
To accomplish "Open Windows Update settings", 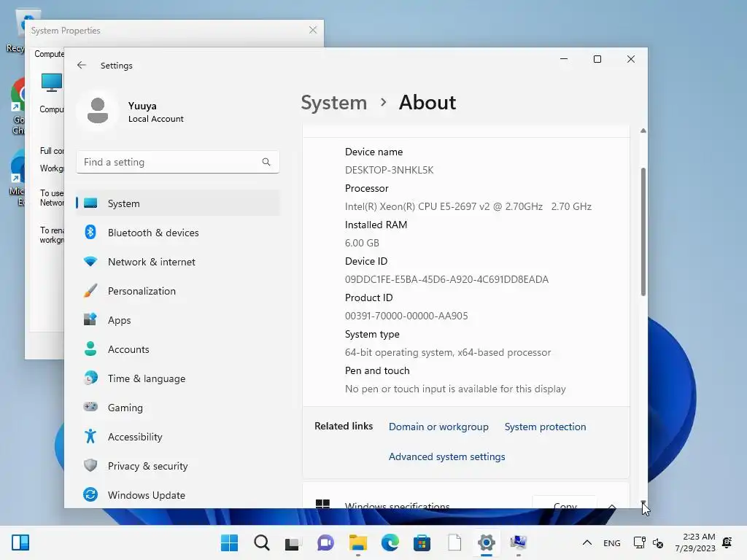I will click(x=177, y=495).
